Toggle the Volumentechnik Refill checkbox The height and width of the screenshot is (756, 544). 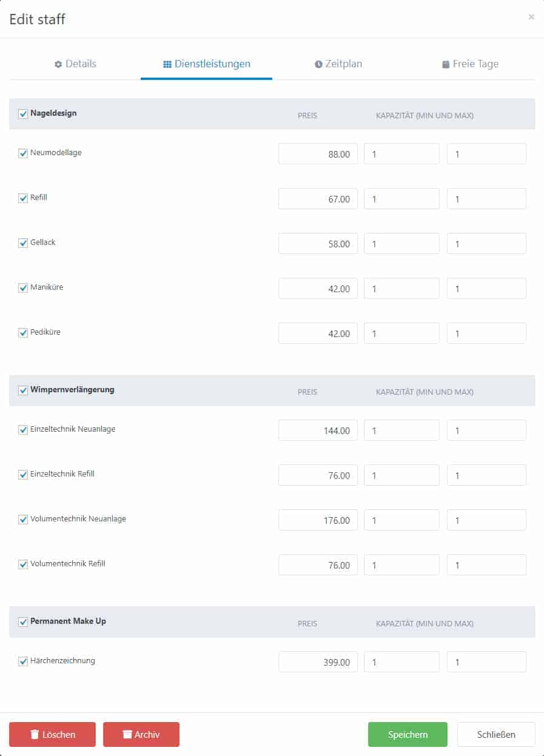pos(23,564)
